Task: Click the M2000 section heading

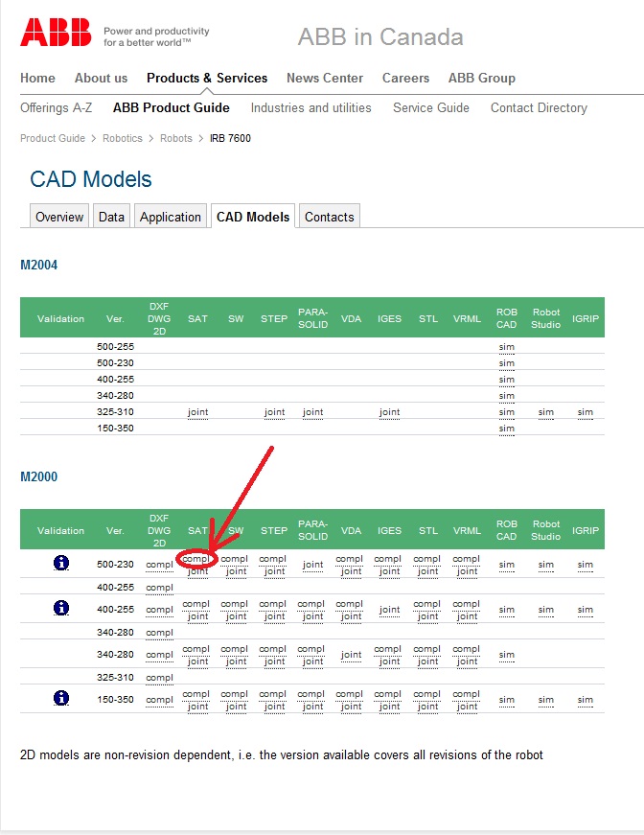Action: coord(39,476)
